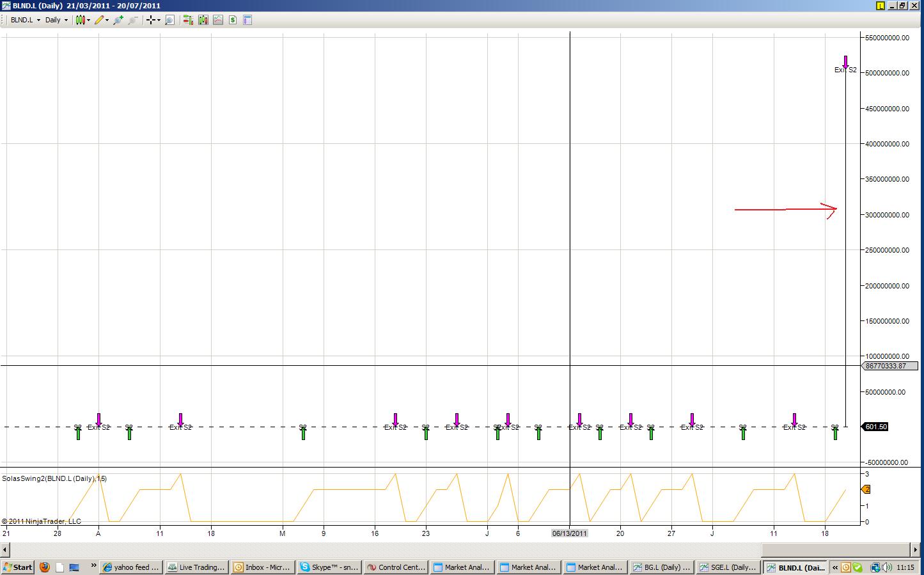
Task: Click the candlestick chart style icon
Action: point(80,20)
